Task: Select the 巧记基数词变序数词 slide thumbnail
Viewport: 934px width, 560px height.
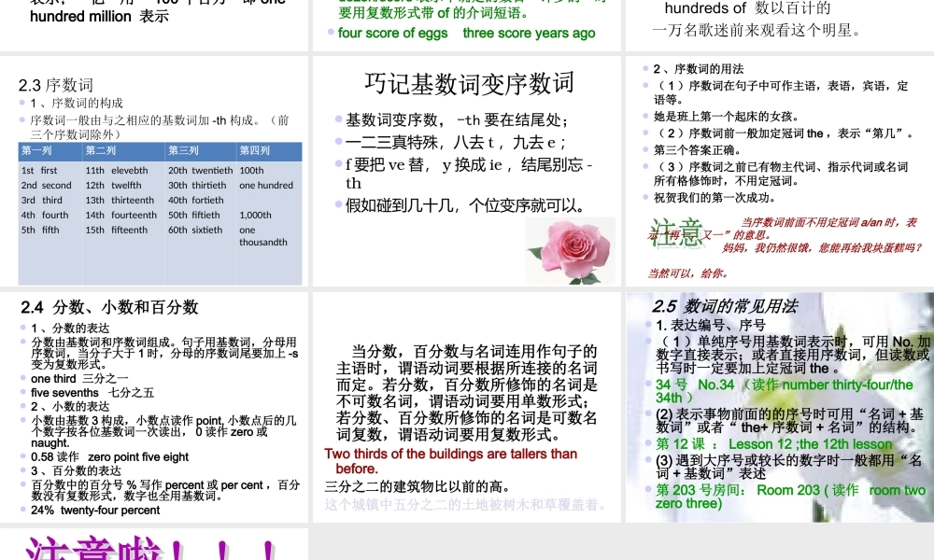Action: pyautogui.click(x=467, y=171)
